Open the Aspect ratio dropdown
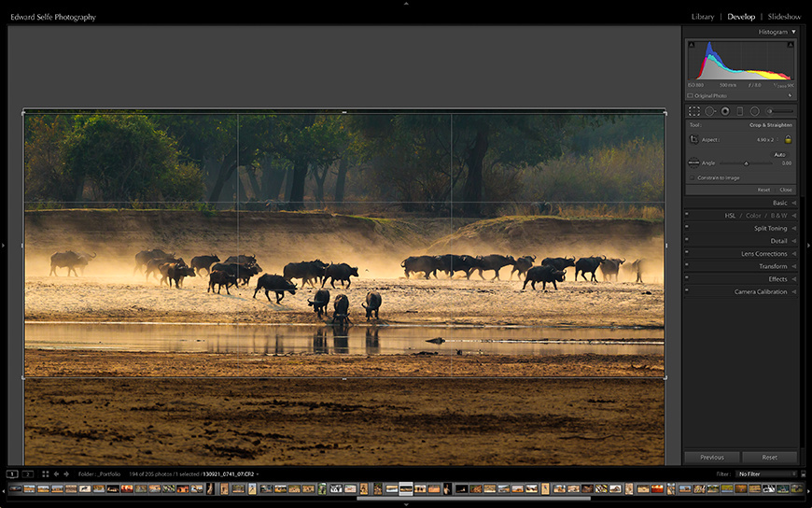Image resolution: width=812 pixels, height=508 pixels. click(x=767, y=140)
